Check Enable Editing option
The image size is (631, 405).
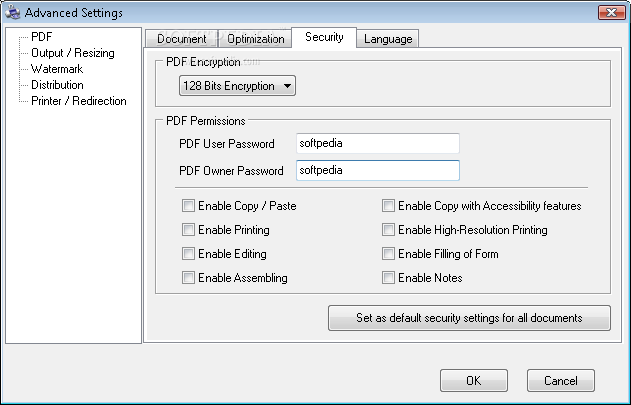tap(188, 254)
